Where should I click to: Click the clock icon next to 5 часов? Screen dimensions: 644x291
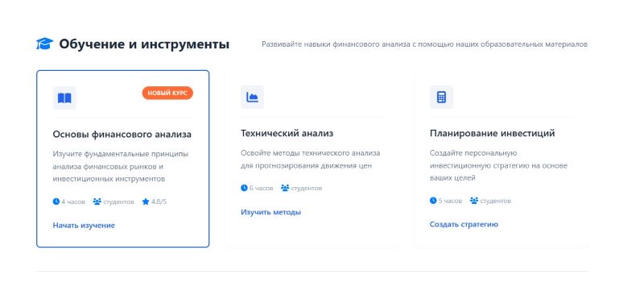[x=433, y=201]
